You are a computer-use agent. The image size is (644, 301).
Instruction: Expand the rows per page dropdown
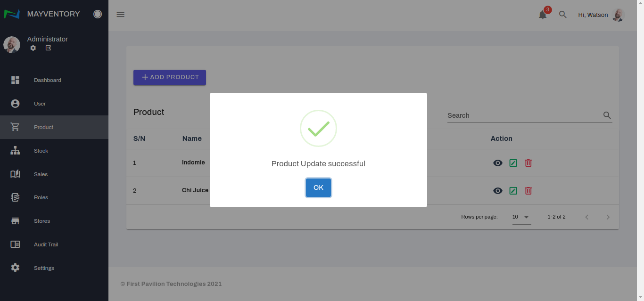coord(521,217)
